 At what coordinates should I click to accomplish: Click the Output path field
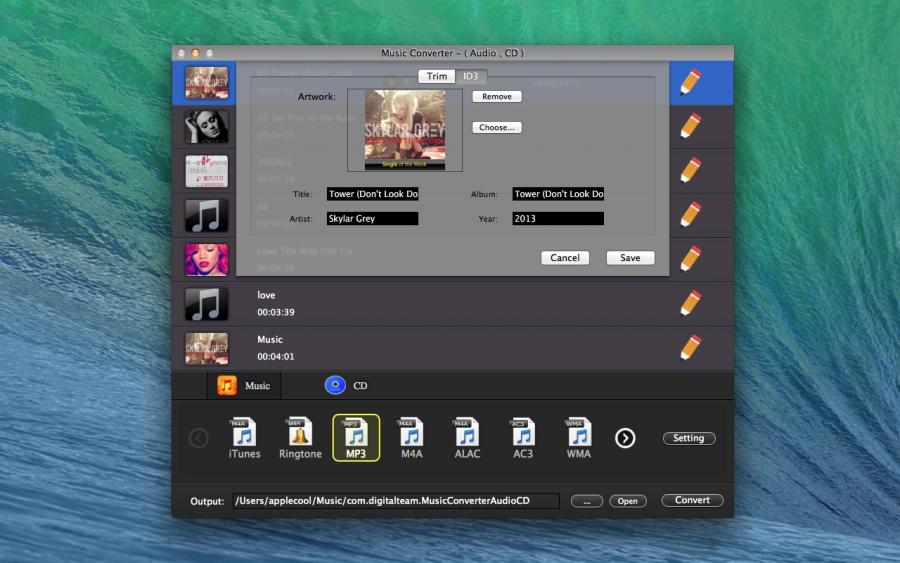tap(395, 501)
